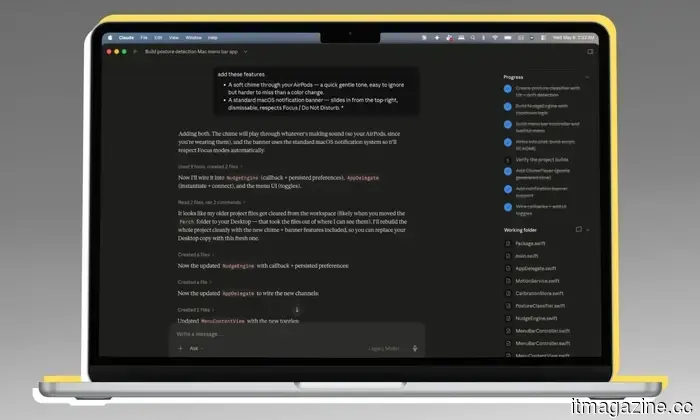
Task: Click the file icon beside MotionService.swift
Action: tap(508, 281)
